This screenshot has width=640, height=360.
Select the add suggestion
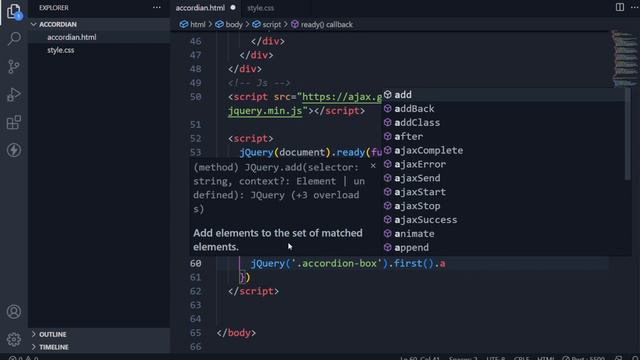(503, 95)
